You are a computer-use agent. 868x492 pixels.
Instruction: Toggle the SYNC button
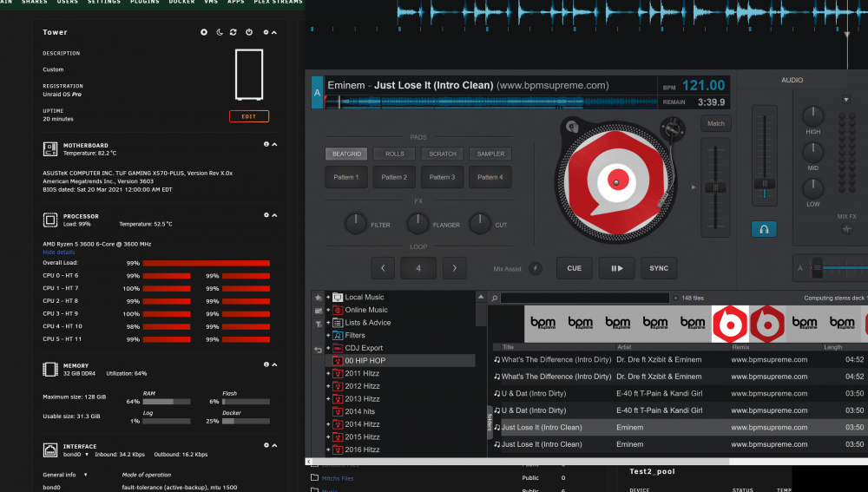tap(659, 268)
